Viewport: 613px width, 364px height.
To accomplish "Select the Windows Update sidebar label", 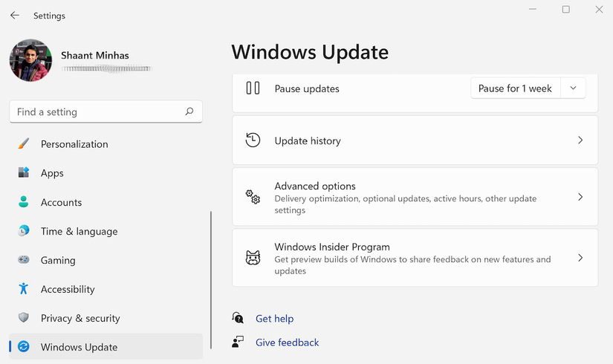I will (x=79, y=347).
